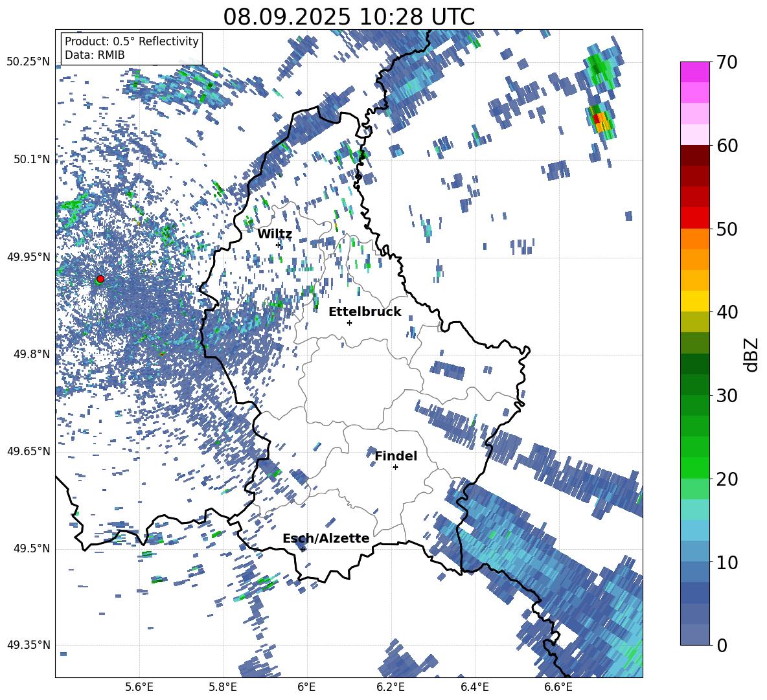Click the 10 tick on the colorbar

coord(726,562)
